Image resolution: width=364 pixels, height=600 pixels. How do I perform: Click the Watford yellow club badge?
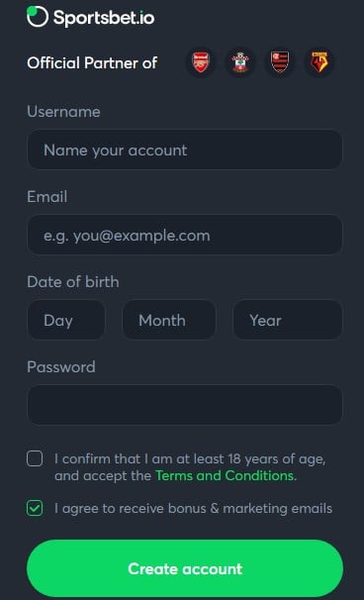point(318,62)
